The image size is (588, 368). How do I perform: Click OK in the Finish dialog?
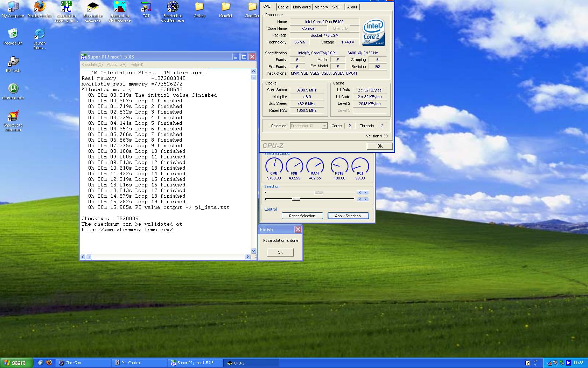click(280, 252)
